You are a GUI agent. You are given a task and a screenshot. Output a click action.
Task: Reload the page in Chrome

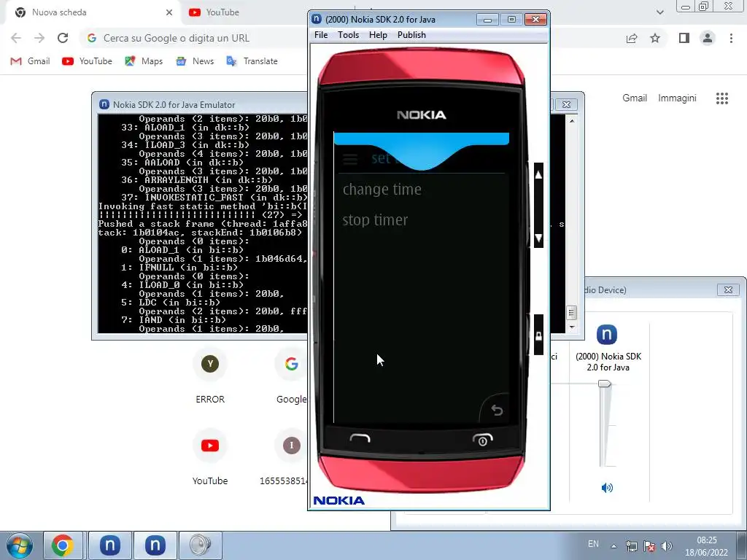pyautogui.click(x=63, y=38)
